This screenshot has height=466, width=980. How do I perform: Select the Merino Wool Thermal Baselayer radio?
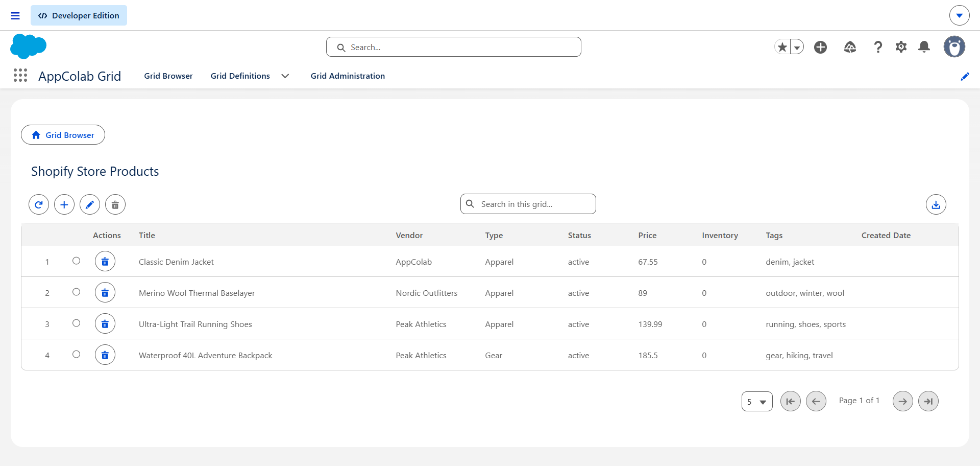pos(76,292)
